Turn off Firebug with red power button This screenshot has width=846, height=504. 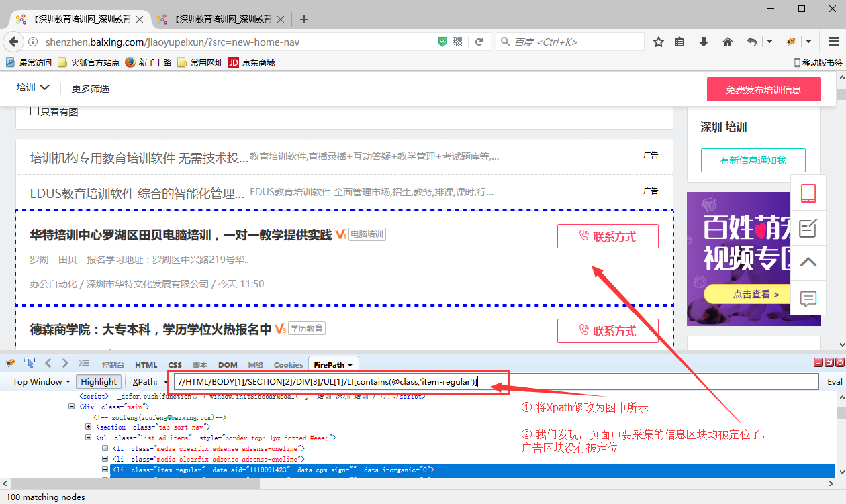click(x=839, y=363)
